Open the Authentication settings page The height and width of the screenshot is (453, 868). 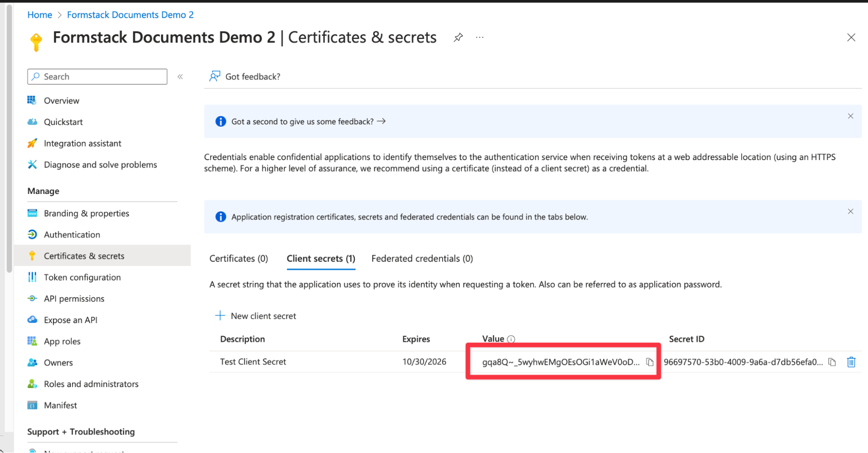(72, 235)
